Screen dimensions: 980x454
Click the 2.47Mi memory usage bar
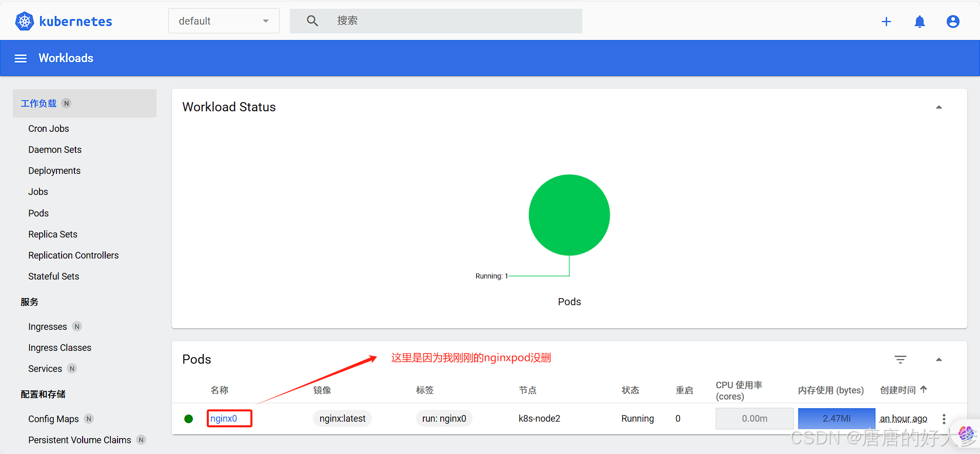coord(836,419)
